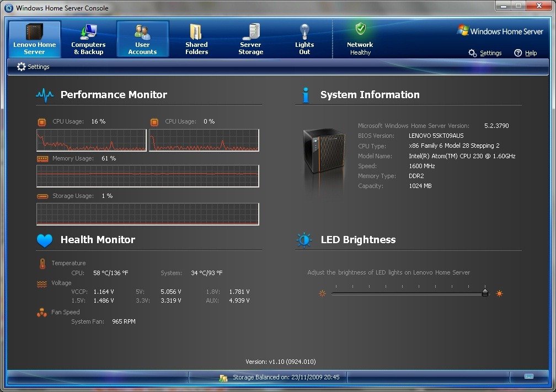
Task: Click the chip icon beside CPU Usage 16 %
Action: coord(42,122)
